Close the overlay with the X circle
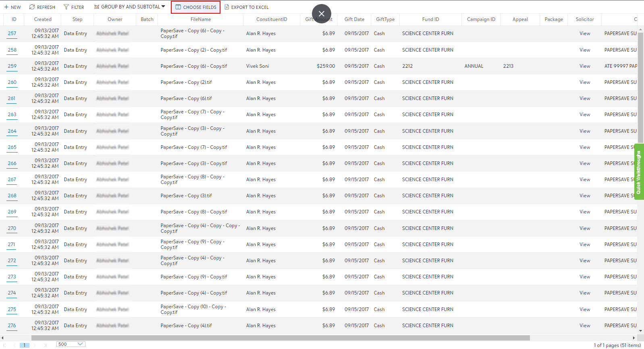The width and height of the screenshot is (644, 349). [321, 14]
